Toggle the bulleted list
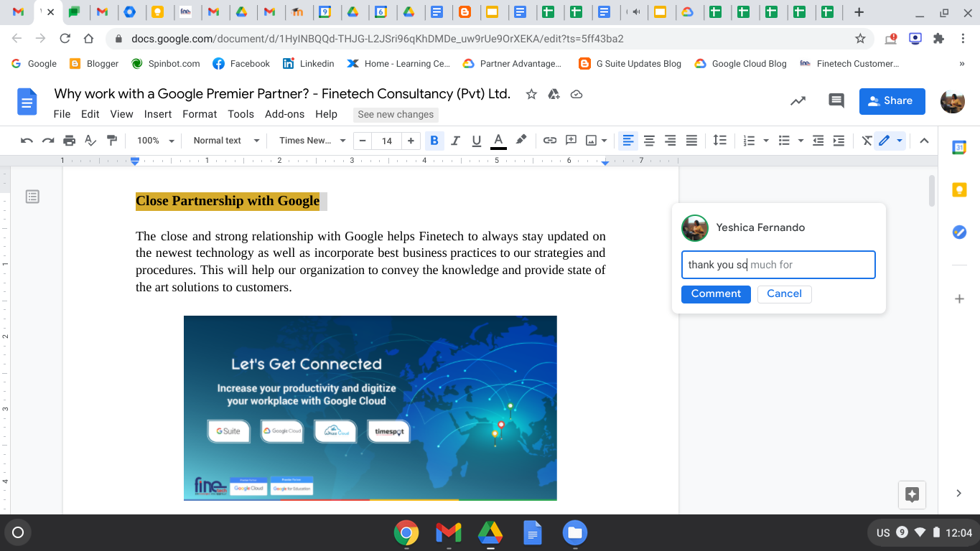 [784, 141]
